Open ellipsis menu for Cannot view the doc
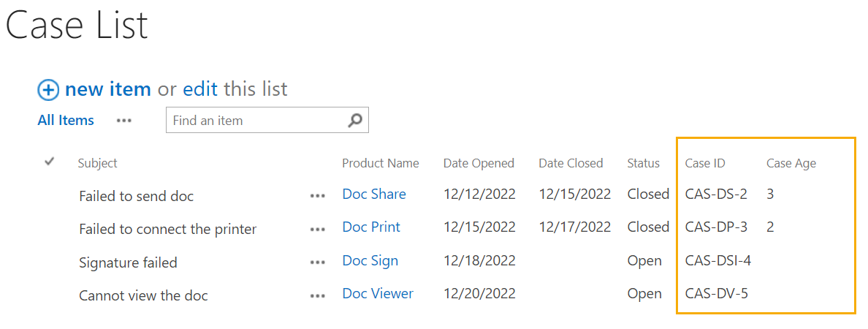The image size is (868, 329). pos(318,296)
